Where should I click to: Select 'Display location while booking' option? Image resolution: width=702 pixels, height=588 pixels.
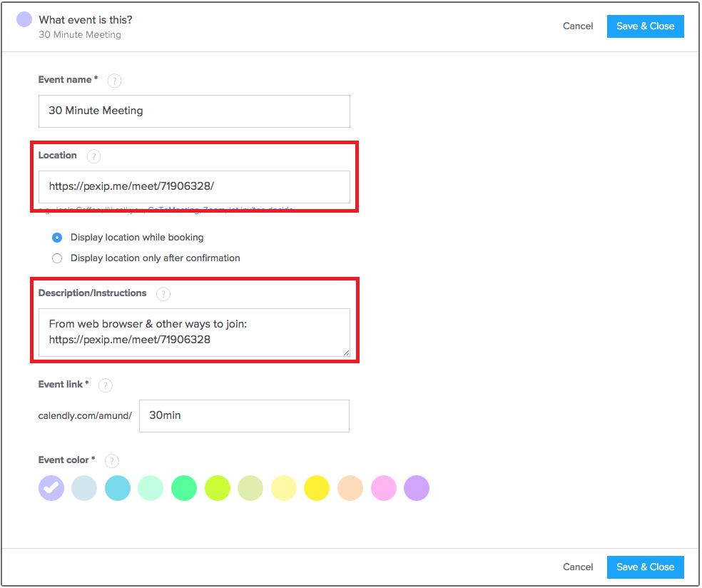(x=57, y=238)
